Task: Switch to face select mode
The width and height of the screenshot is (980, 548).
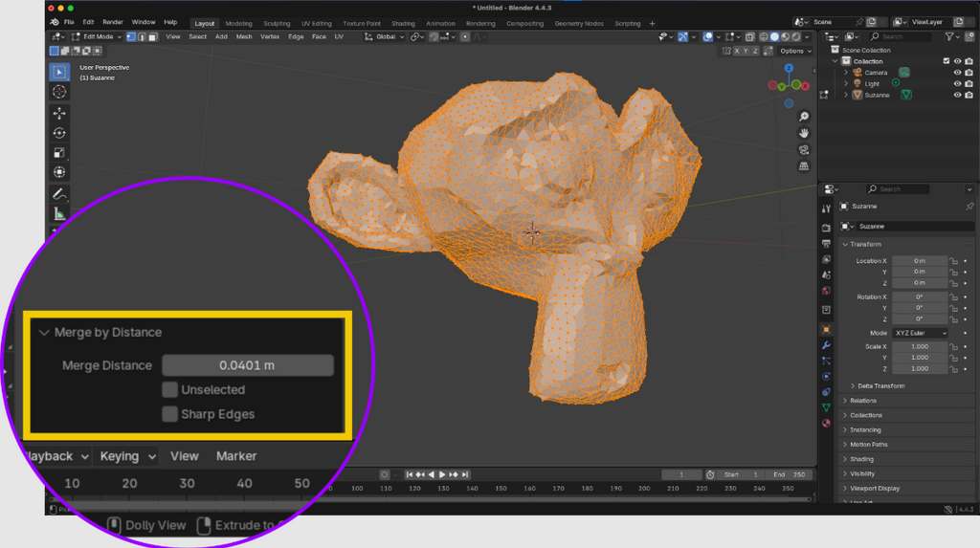Action: click(152, 37)
